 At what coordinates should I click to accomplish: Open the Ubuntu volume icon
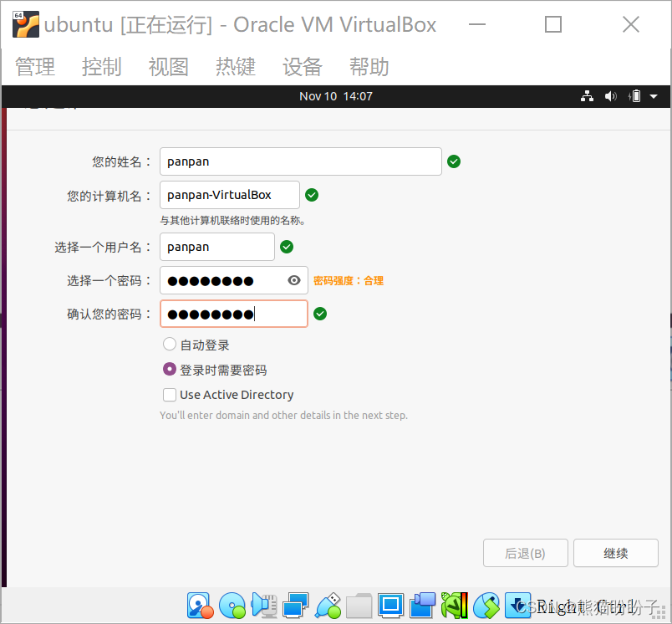[x=611, y=96]
